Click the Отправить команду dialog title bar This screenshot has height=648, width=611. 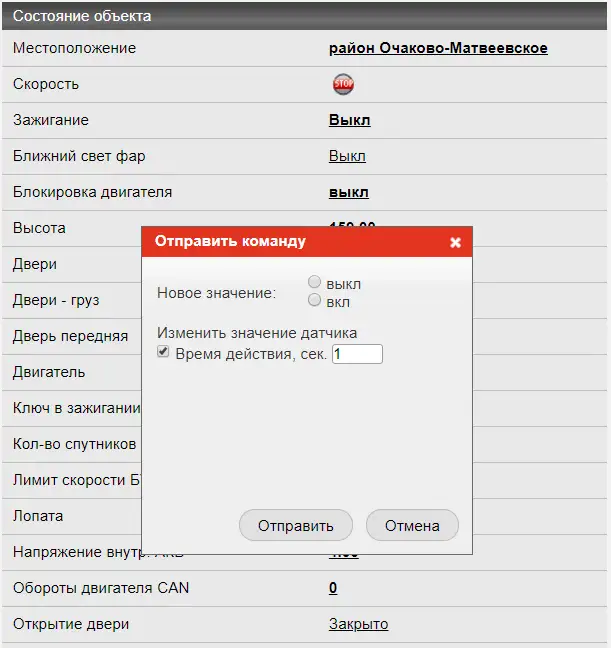point(290,242)
